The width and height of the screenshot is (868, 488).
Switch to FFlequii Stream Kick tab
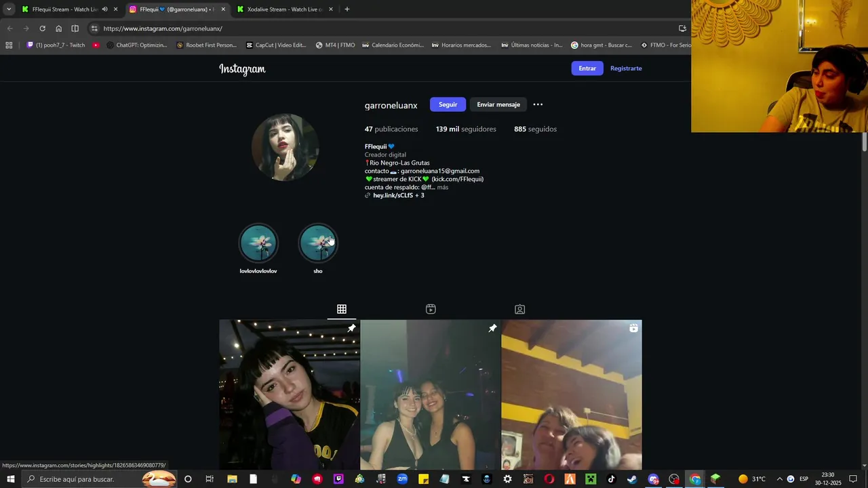(x=65, y=9)
